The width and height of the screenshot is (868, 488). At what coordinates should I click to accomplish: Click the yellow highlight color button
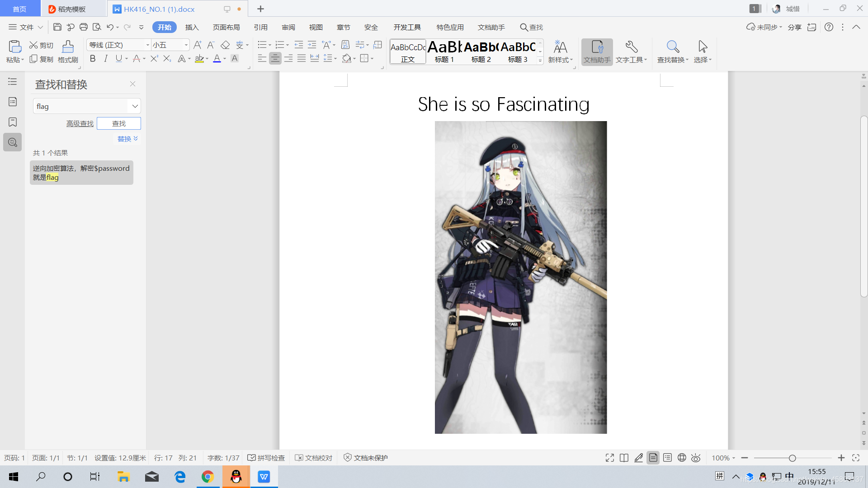point(199,58)
